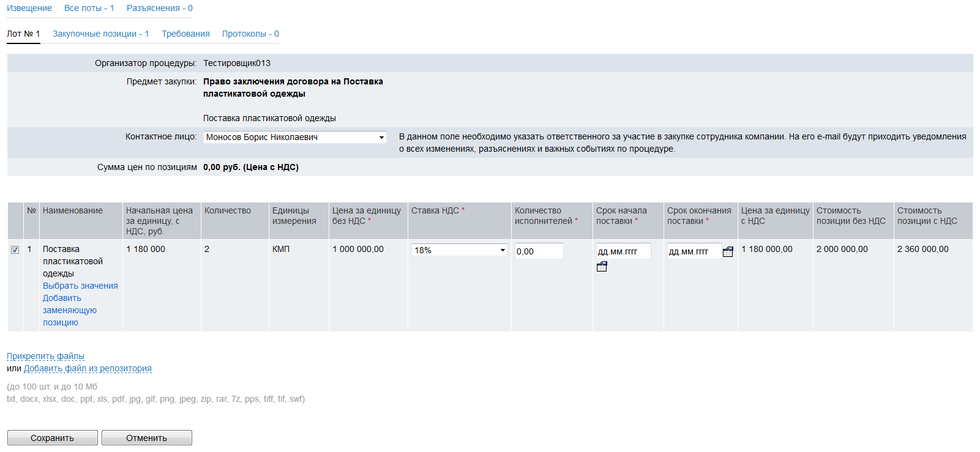The height and width of the screenshot is (452, 980).
Task: Expand the 18% VAT rate dropdown
Action: point(459,250)
